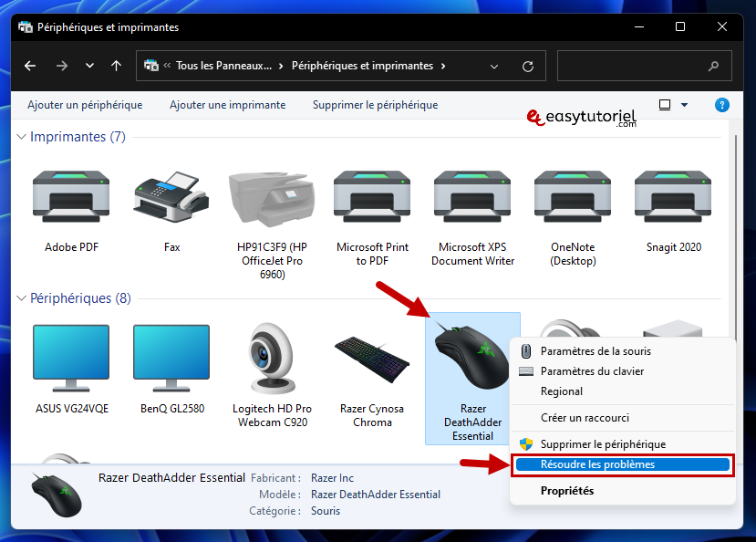The image size is (756, 542).
Task: Select the Fax device icon
Action: pos(171,196)
